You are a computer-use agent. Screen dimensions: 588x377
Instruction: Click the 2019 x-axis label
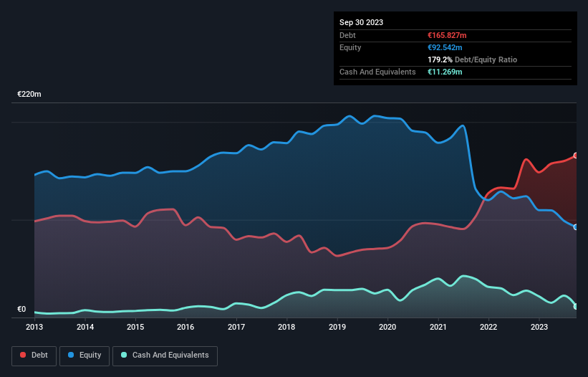click(337, 327)
